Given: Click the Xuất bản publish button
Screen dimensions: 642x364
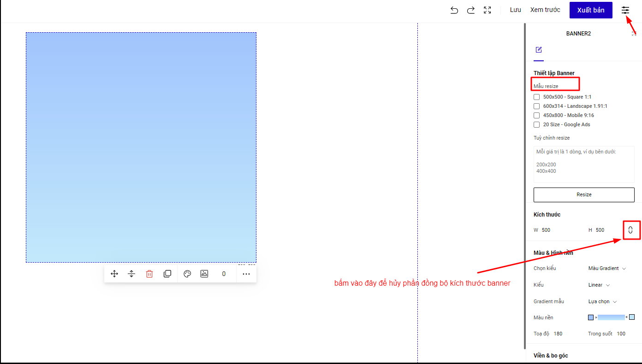Looking at the screenshot, I should click(x=591, y=10).
